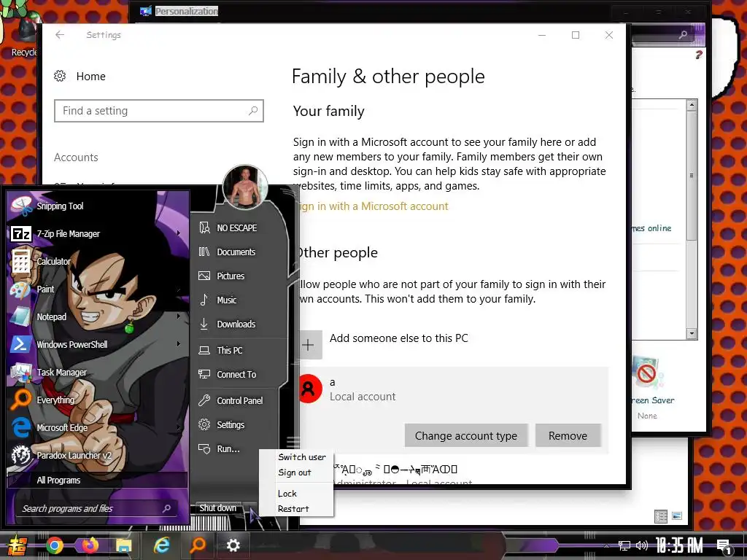747x560 pixels.
Task: Click the user account picture
Action: tap(245, 187)
